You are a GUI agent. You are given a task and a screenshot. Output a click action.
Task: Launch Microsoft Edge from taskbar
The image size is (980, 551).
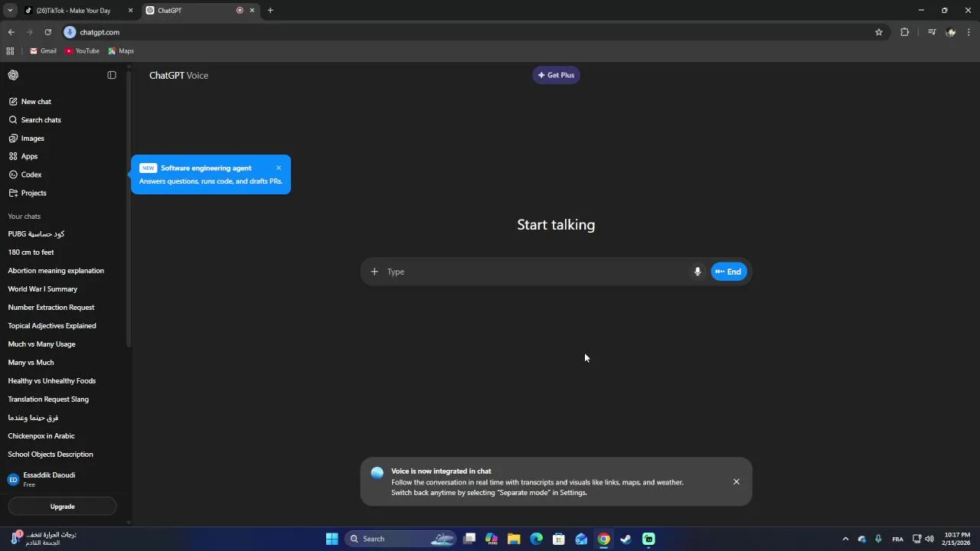point(537,539)
